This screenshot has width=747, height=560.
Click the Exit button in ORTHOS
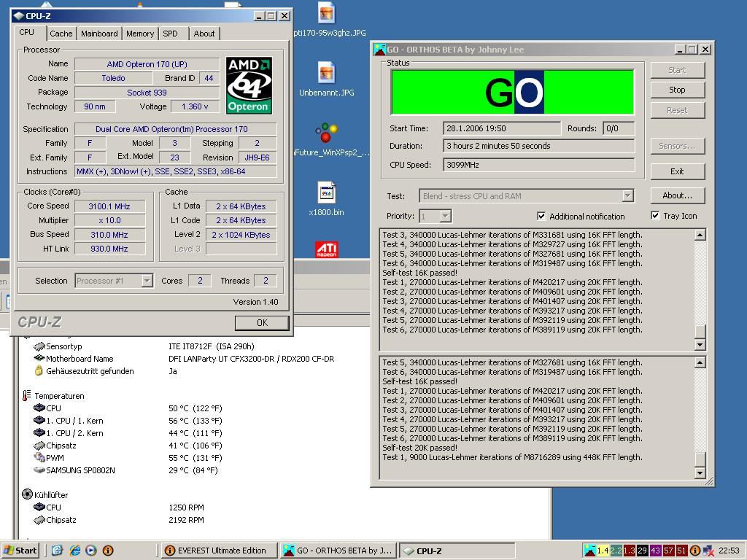(x=678, y=171)
